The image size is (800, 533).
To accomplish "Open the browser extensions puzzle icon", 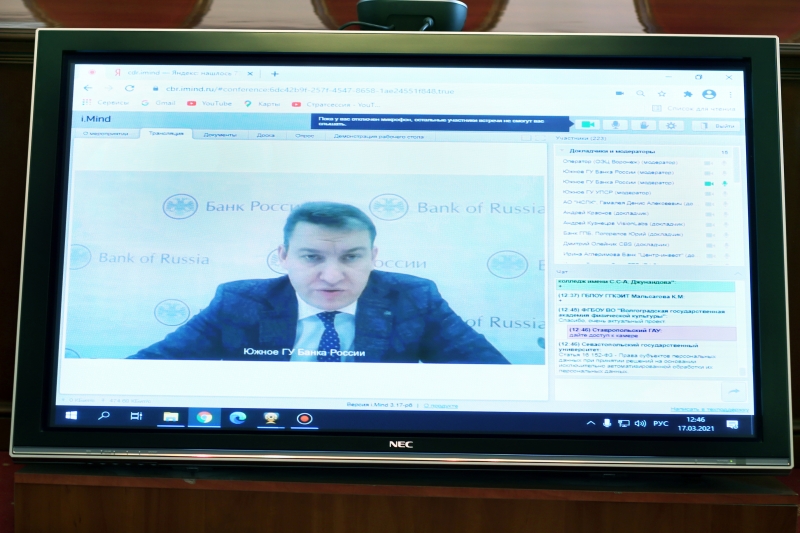I will click(x=688, y=94).
